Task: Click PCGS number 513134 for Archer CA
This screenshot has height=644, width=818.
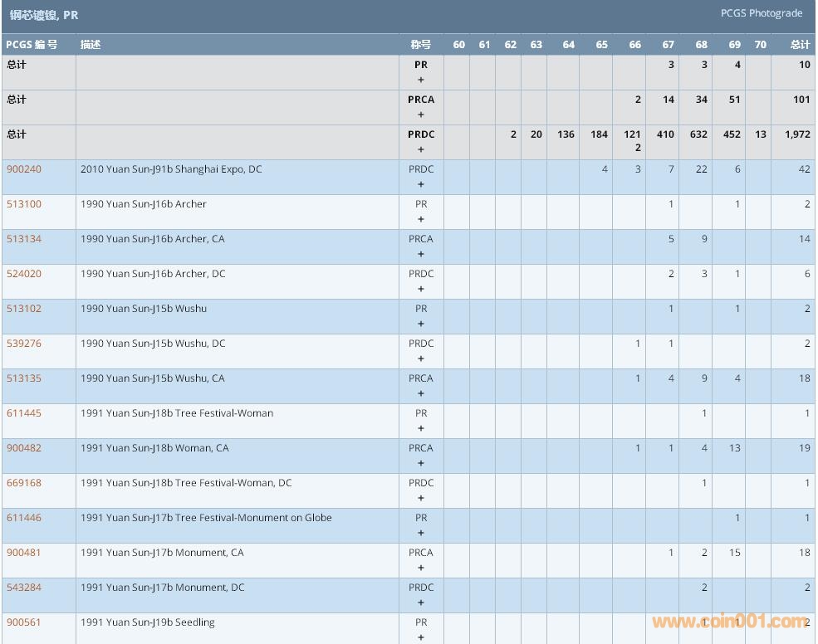Action: click(24, 239)
